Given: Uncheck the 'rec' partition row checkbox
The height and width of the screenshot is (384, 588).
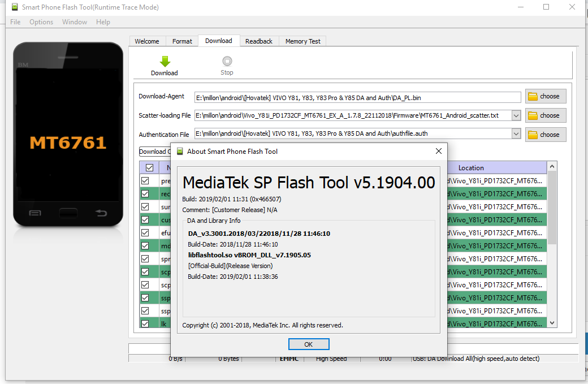Looking at the screenshot, I should pyautogui.click(x=145, y=194).
